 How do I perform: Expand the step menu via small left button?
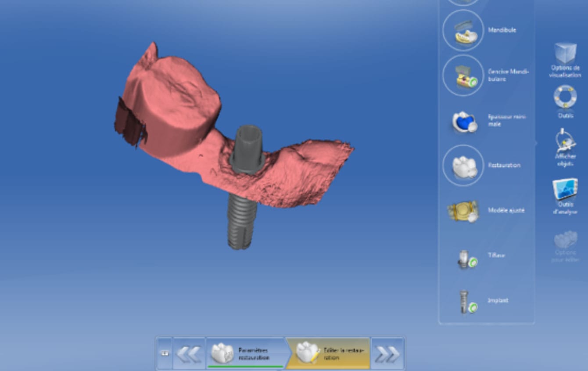pyautogui.click(x=165, y=353)
